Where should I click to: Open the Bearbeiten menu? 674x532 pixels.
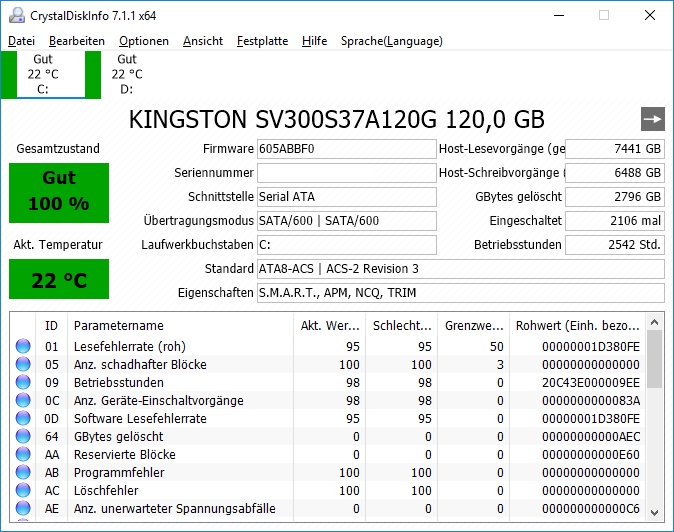(x=77, y=41)
